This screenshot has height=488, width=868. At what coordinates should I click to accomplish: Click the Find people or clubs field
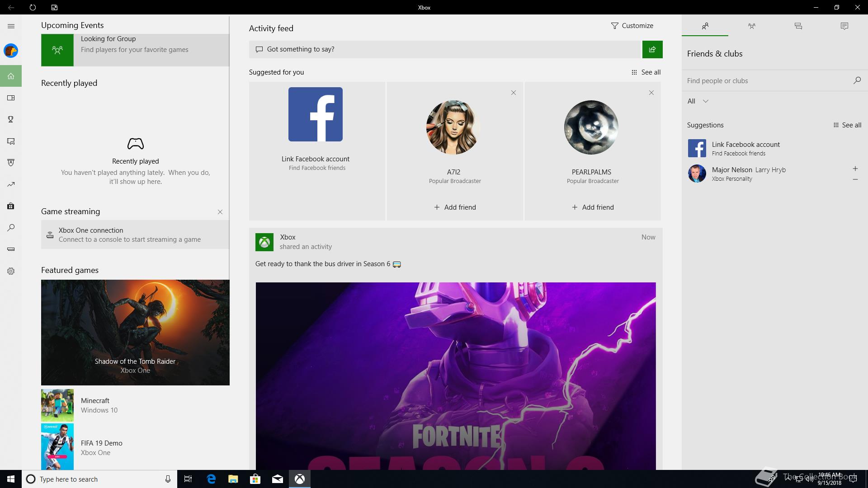[x=766, y=81]
